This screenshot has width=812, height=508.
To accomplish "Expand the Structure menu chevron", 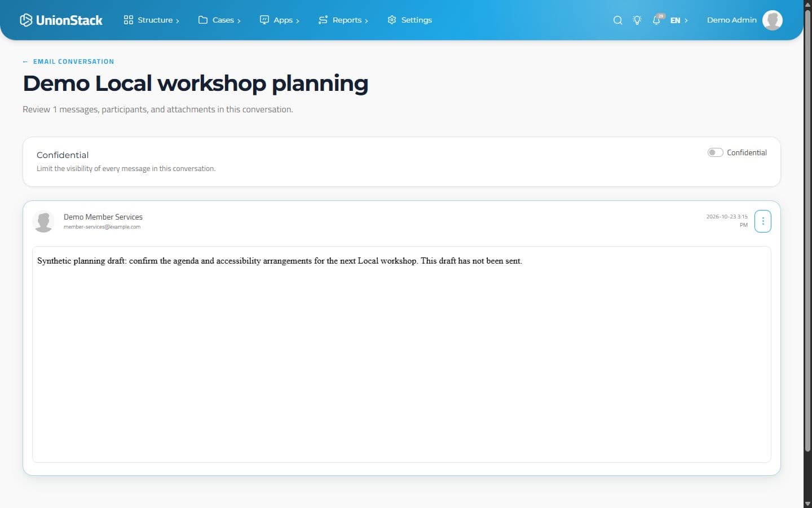I will 178,21.
